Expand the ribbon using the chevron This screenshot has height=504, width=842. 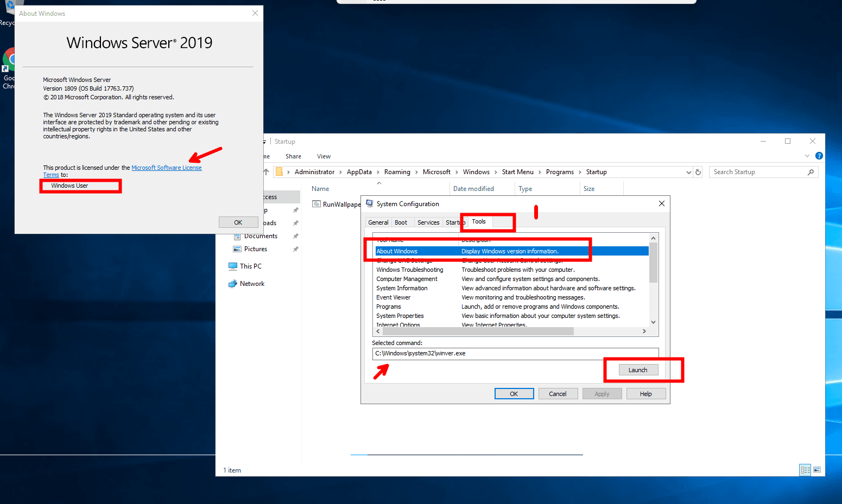click(807, 156)
